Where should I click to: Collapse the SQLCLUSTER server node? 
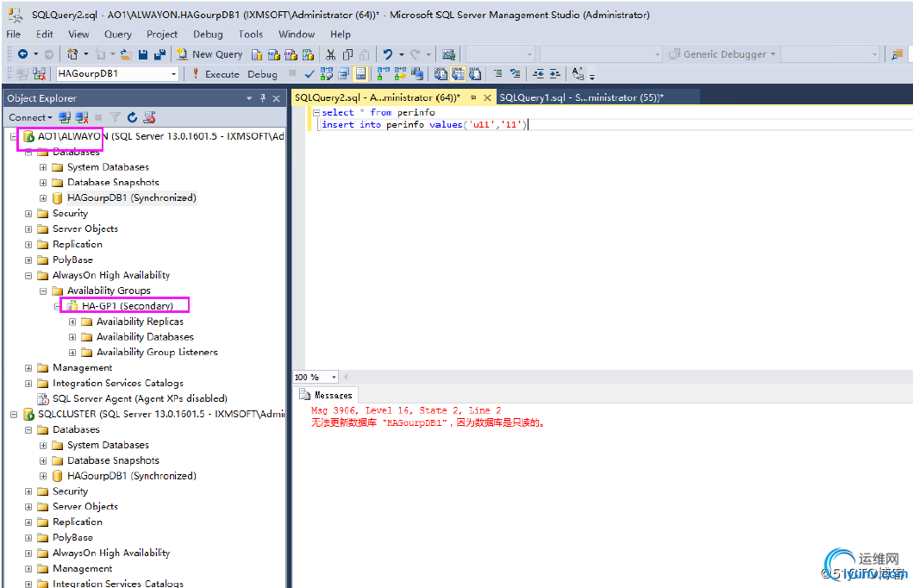click(14, 415)
